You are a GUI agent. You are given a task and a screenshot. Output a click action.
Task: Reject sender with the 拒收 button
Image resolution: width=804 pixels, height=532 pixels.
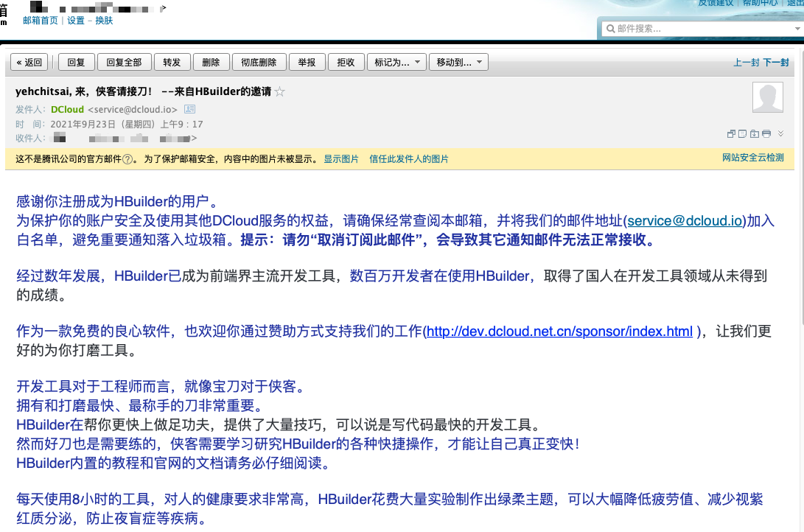pyautogui.click(x=346, y=62)
